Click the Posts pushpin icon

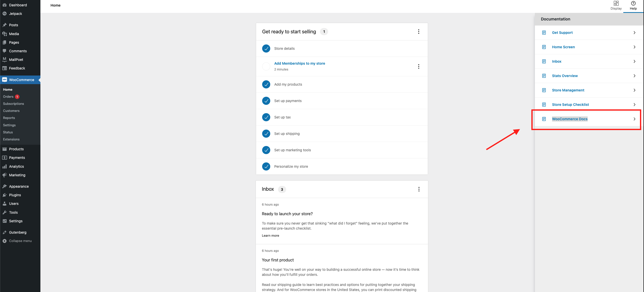[x=5, y=25]
